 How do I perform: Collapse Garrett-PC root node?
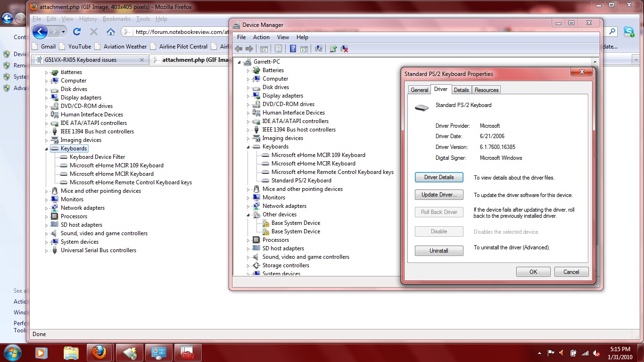[x=239, y=62]
